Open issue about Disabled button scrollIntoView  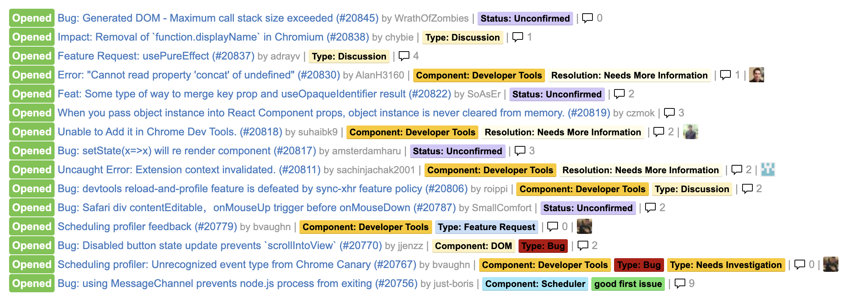click(x=219, y=245)
